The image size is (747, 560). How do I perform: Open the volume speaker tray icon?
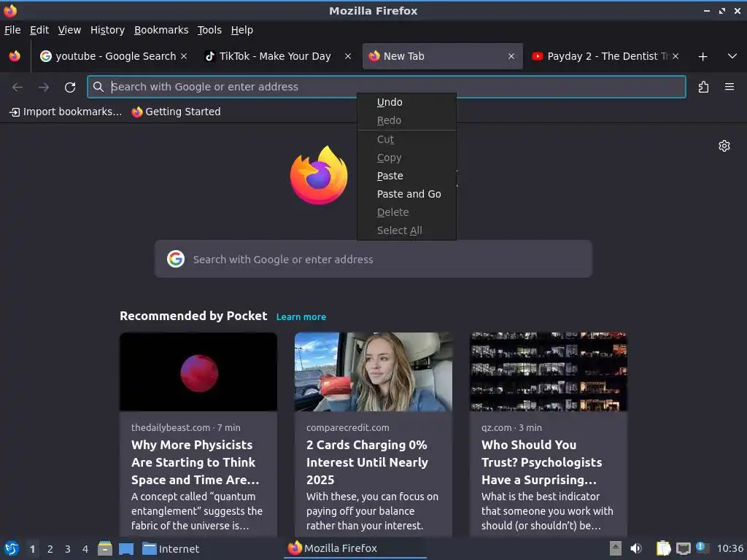[636, 548]
